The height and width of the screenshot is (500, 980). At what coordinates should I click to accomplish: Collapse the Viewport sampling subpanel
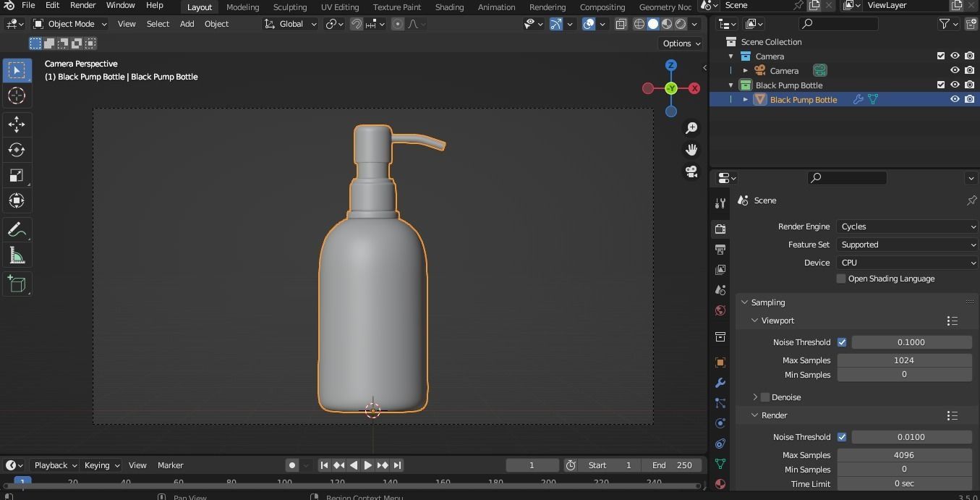click(754, 321)
